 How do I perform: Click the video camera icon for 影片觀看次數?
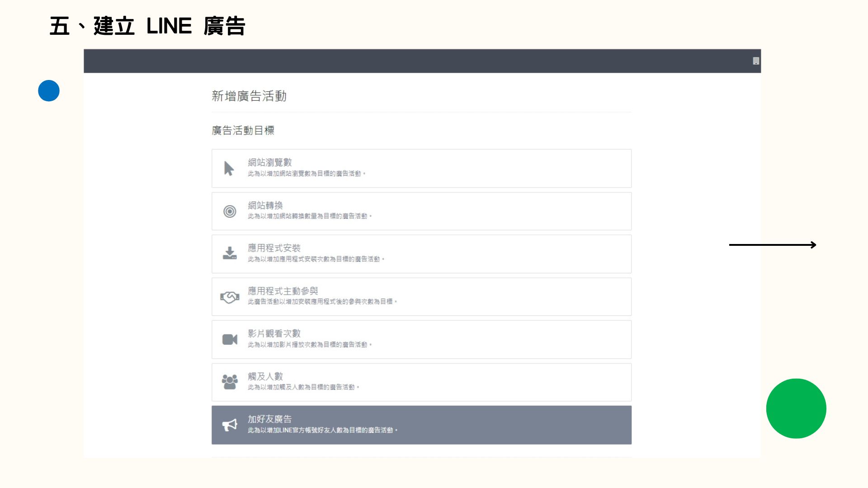230,339
